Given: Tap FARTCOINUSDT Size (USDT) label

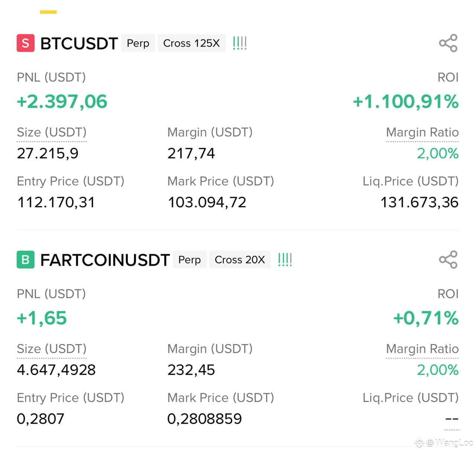Looking at the screenshot, I should [52, 349].
